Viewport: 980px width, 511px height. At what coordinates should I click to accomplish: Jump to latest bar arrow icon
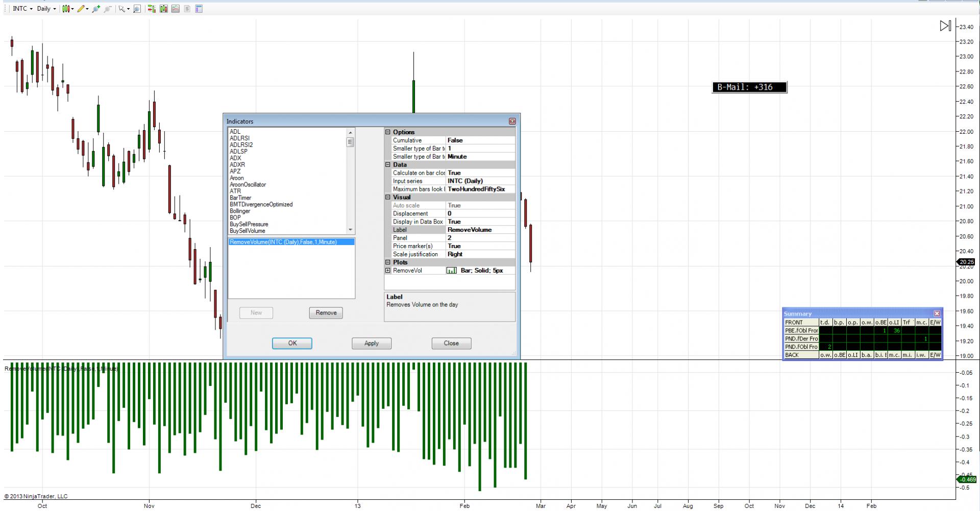coord(945,26)
